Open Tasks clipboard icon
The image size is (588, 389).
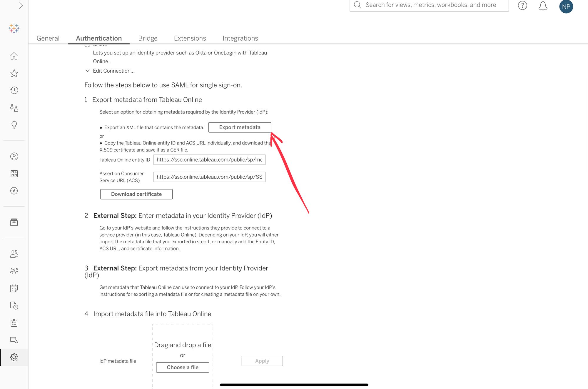pos(14,323)
